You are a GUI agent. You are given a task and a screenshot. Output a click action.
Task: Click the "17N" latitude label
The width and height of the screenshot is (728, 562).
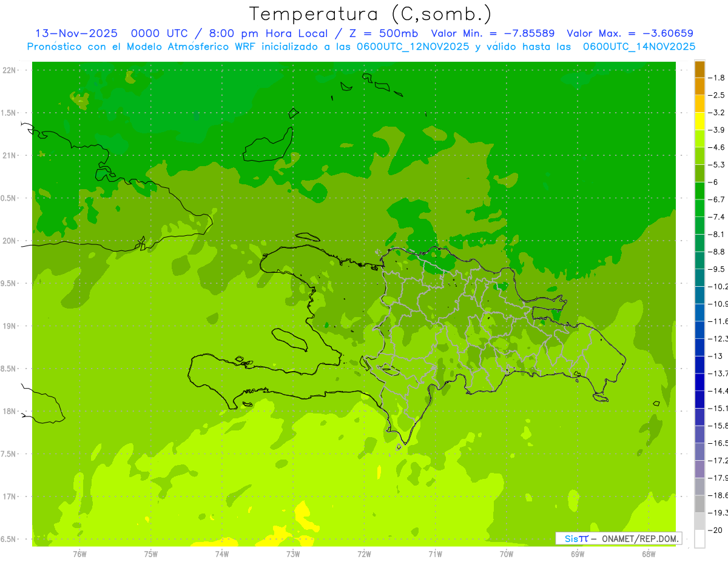10,497
